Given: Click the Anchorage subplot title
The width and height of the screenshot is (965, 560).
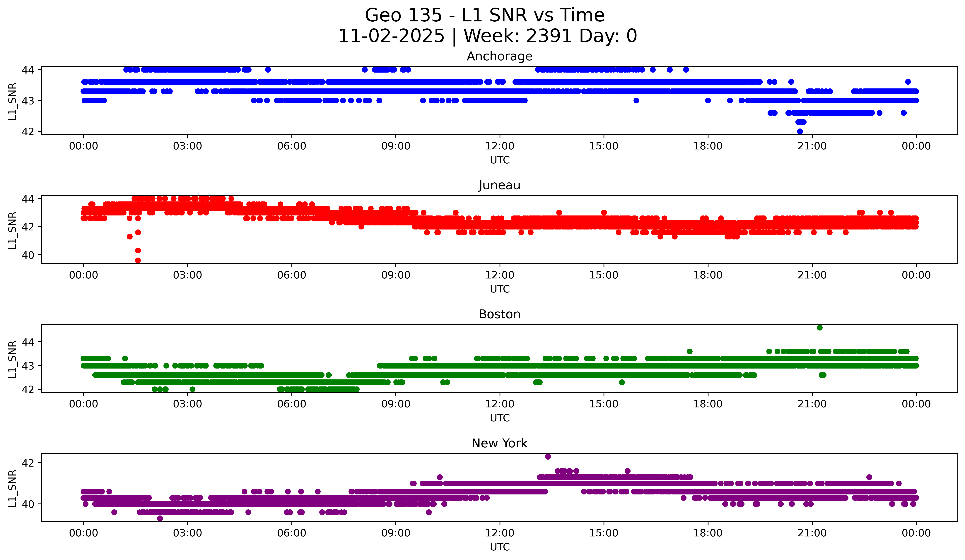Looking at the screenshot, I should [499, 56].
